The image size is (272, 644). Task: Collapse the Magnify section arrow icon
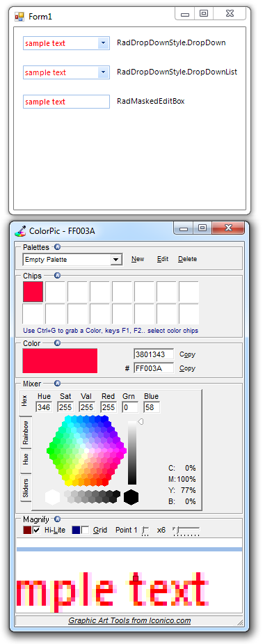(57, 519)
